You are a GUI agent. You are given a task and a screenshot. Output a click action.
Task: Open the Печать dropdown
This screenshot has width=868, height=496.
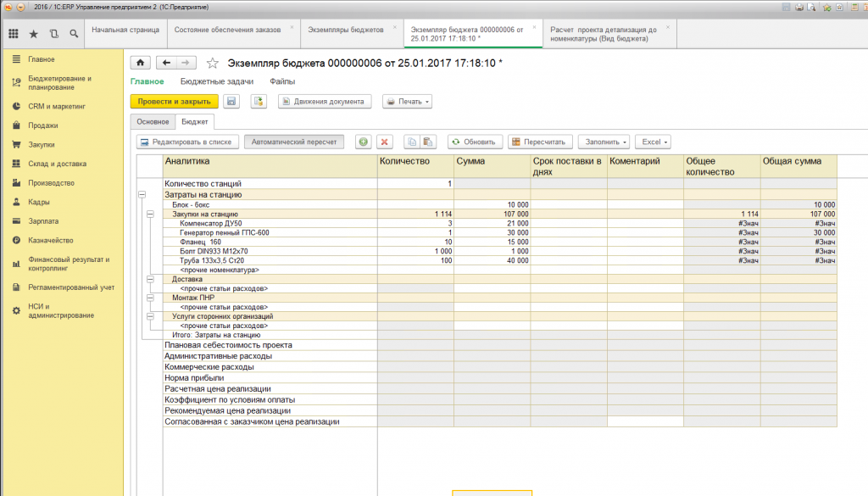407,102
